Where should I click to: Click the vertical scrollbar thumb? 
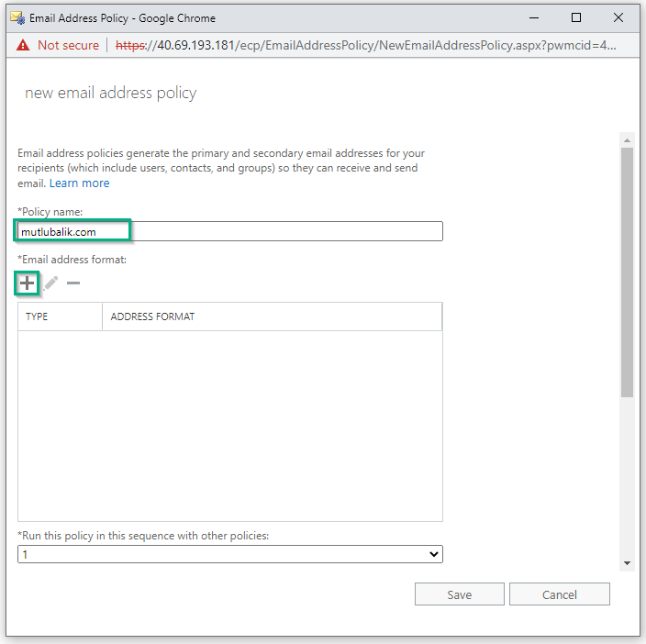pos(627,272)
